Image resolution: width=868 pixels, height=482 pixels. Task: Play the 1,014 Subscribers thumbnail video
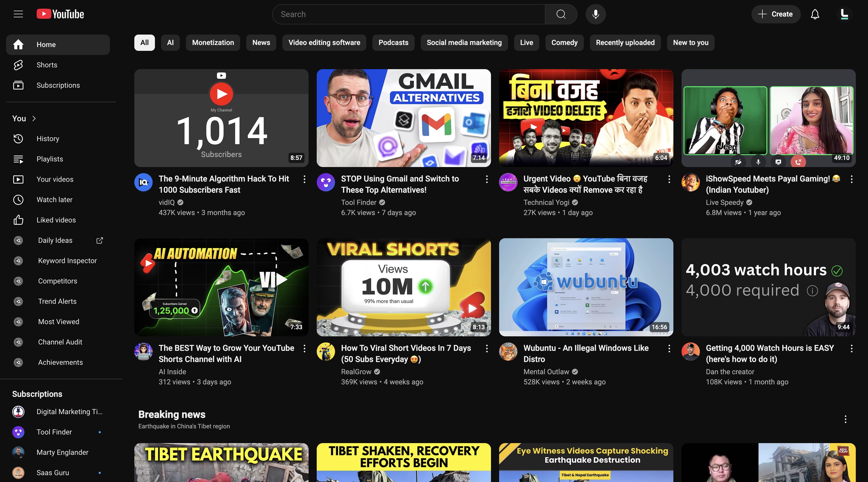(221, 118)
